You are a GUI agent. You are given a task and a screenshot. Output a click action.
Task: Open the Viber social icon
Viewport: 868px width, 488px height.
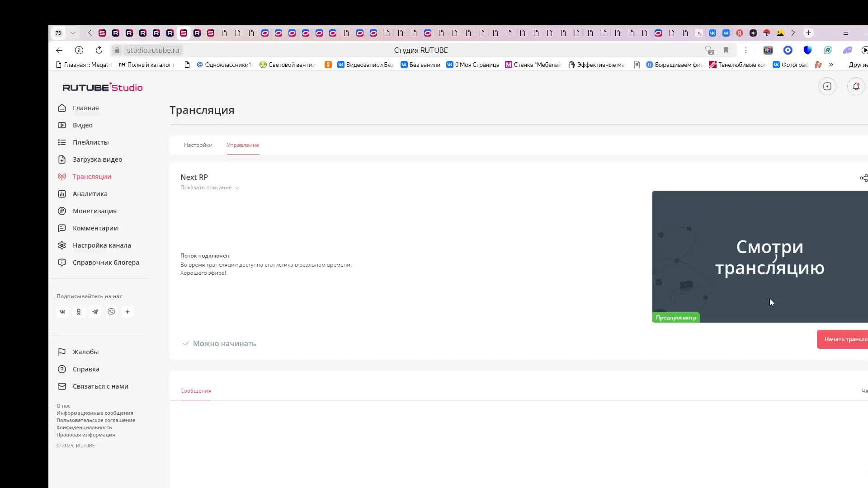point(111,312)
